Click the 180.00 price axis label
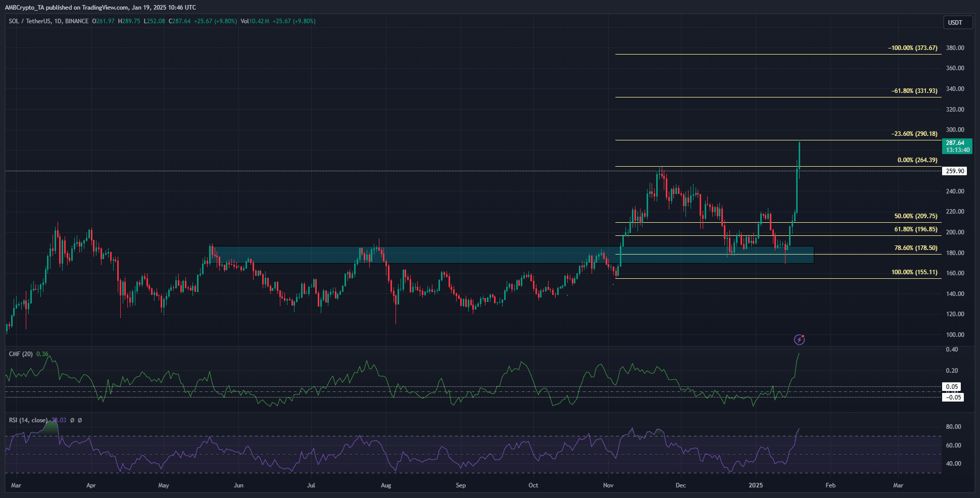980x498 pixels. (x=955, y=253)
